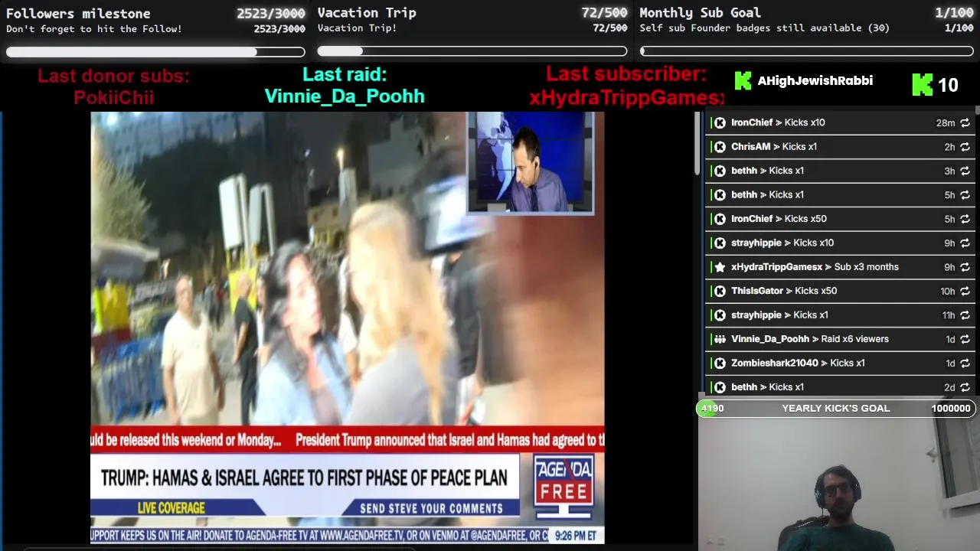
Task: Click the 'TRUMP: HAMAS & ISRAEL AGREE' headline
Action: click(304, 478)
